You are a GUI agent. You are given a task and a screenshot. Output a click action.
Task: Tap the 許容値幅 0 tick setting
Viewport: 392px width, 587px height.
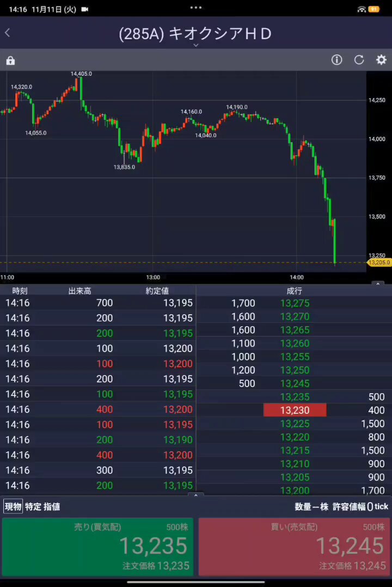click(360, 506)
